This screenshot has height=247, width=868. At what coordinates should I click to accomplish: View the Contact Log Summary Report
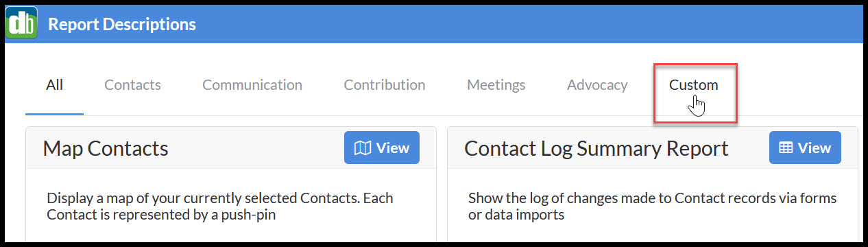click(805, 148)
